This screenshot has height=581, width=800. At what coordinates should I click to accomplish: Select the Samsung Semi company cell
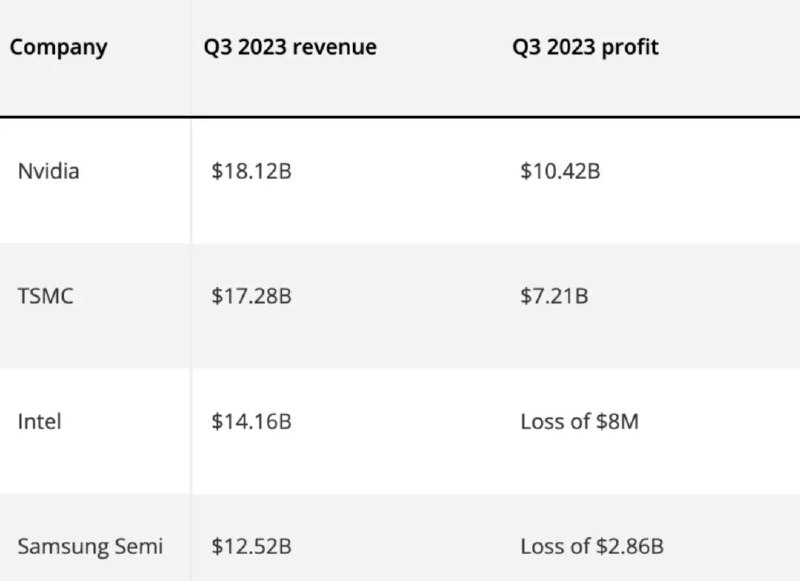(x=90, y=546)
